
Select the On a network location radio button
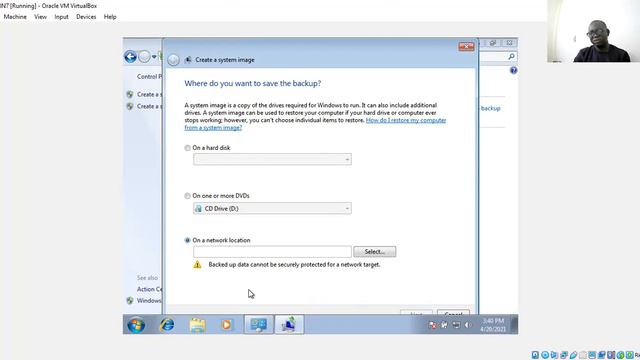(187, 240)
